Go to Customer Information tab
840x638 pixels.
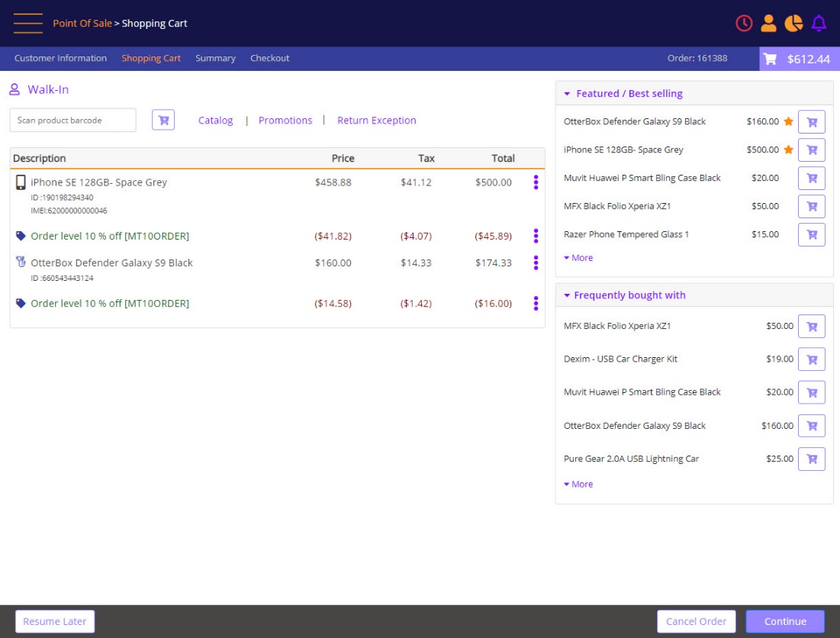coord(60,58)
